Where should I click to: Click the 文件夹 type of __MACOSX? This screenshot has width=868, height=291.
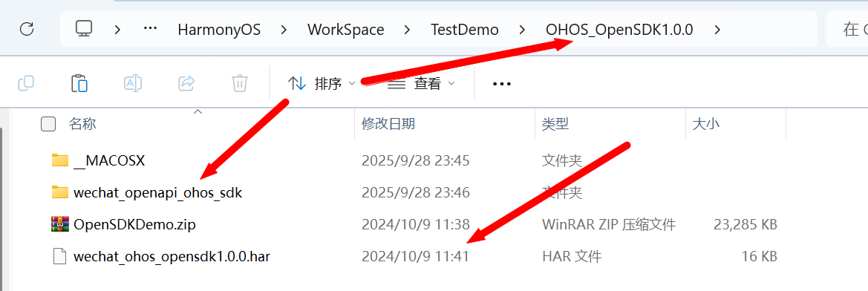pyautogui.click(x=562, y=161)
